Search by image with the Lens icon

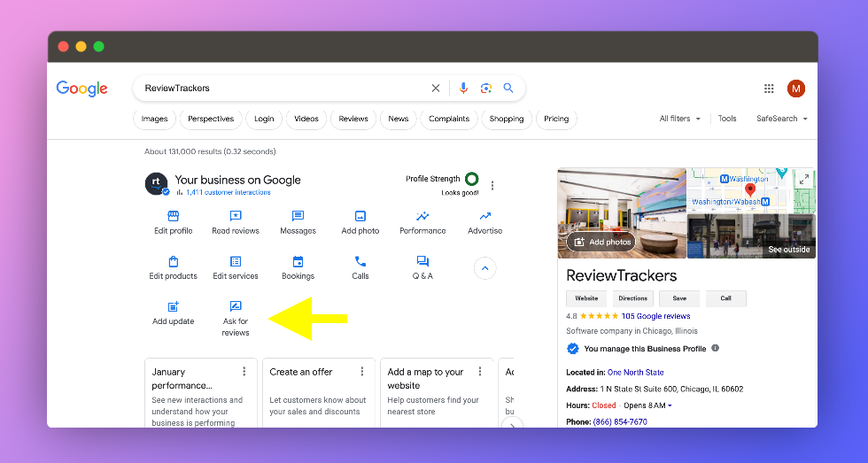(486, 88)
